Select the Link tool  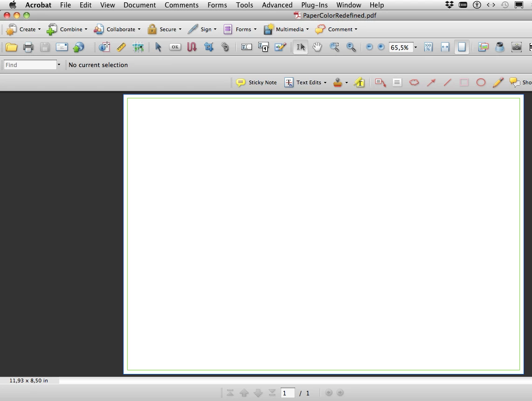pos(225,47)
